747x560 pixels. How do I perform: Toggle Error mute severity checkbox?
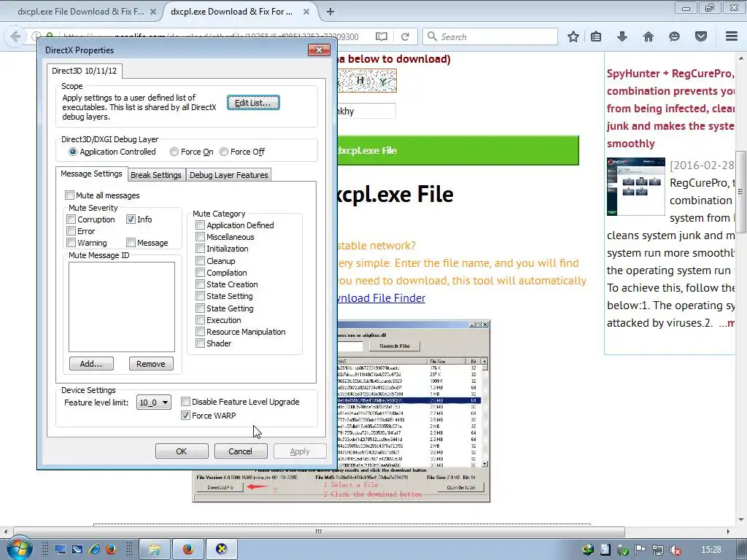click(71, 231)
